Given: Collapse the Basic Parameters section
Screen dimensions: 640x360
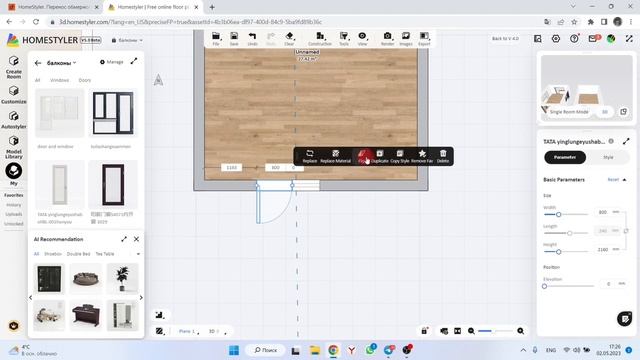Looking at the screenshot, I should pos(624,180).
